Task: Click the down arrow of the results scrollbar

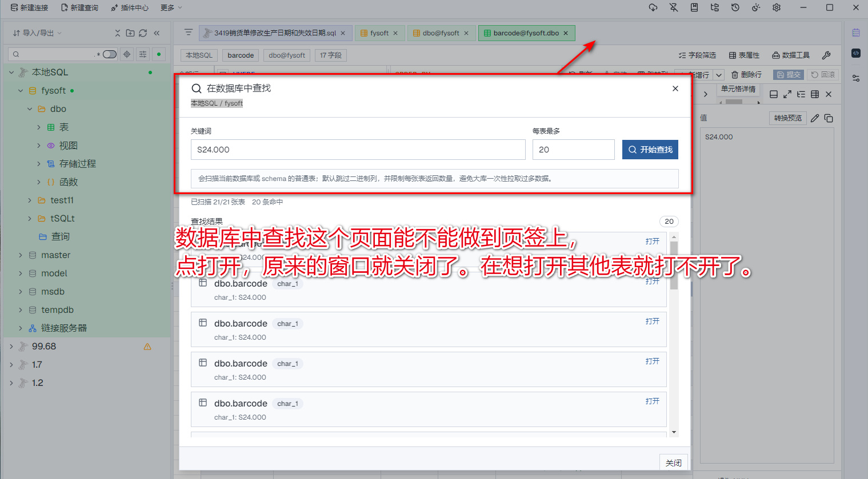Action: pyautogui.click(x=674, y=432)
